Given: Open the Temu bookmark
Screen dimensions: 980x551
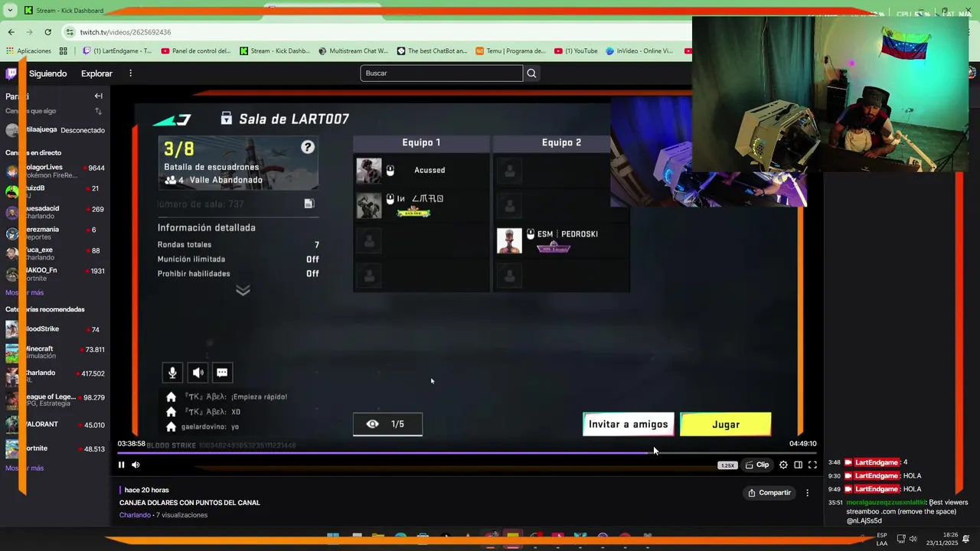Looking at the screenshot, I should (x=511, y=51).
